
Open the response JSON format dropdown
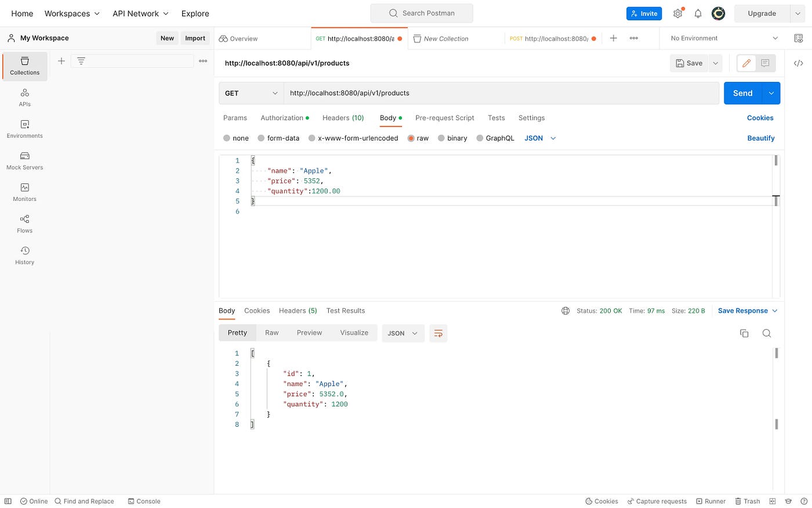click(x=403, y=333)
